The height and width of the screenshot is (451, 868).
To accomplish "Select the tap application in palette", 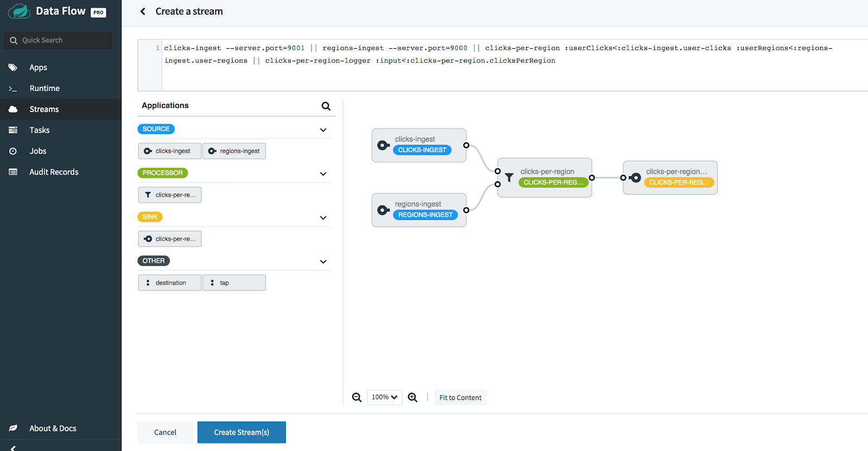I will [x=234, y=283].
